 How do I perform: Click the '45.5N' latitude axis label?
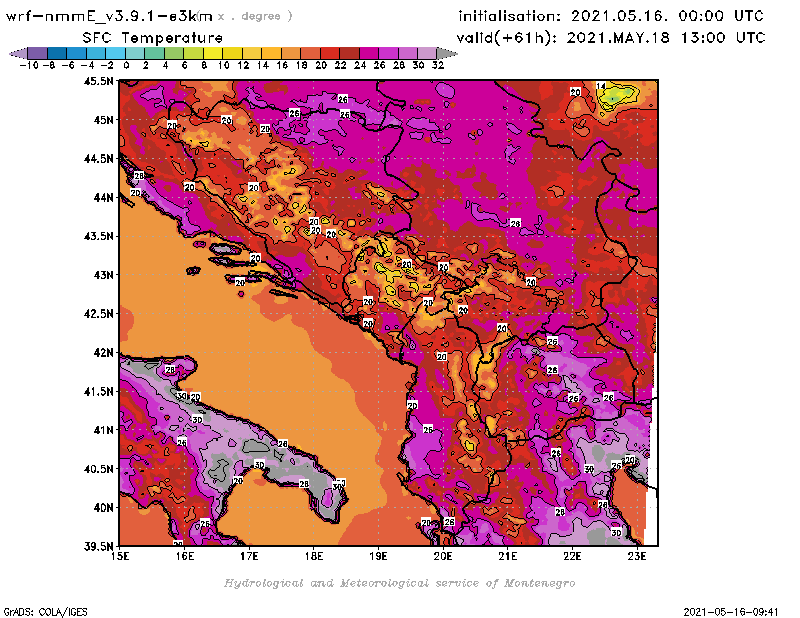(x=98, y=81)
